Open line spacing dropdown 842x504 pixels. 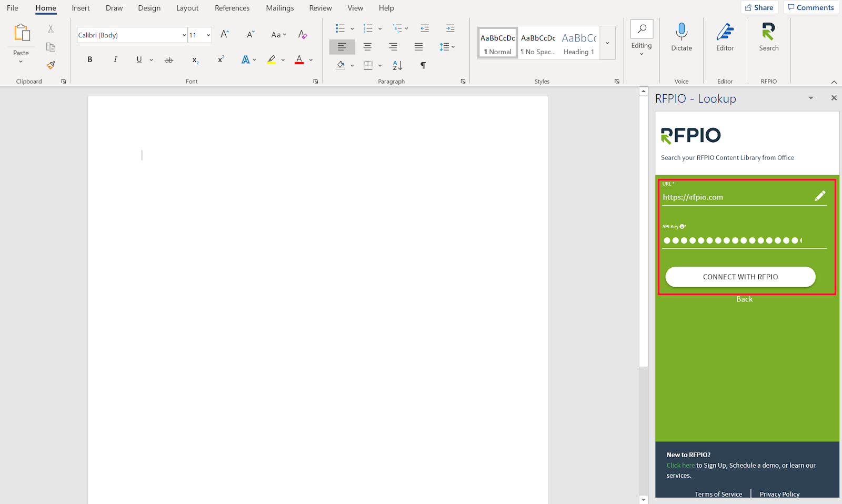point(447,47)
